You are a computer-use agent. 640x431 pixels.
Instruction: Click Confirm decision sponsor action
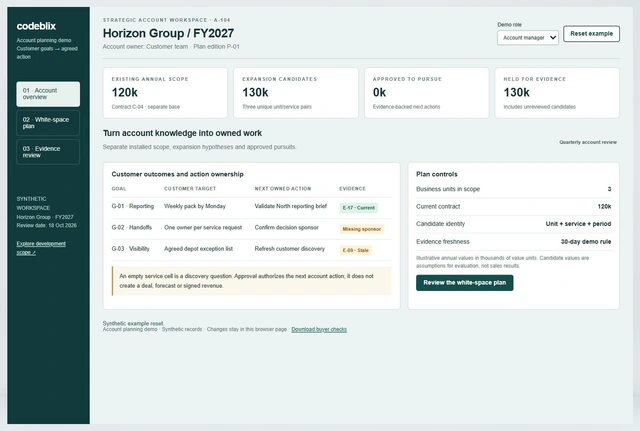287,227
